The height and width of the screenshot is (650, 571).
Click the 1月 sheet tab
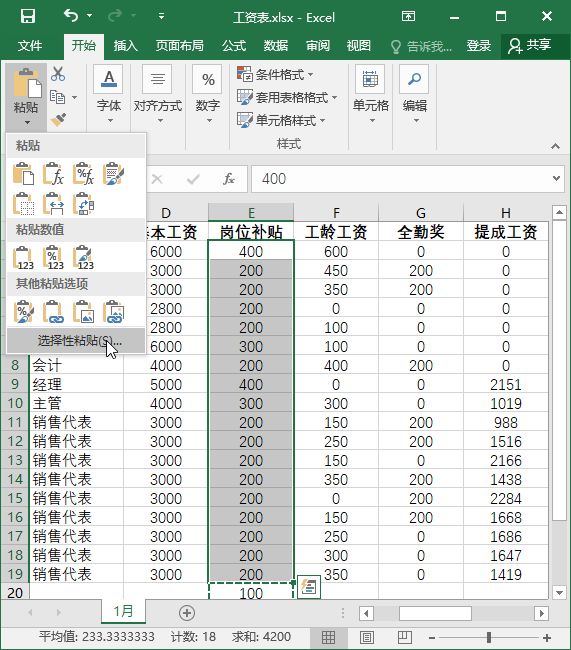123,611
